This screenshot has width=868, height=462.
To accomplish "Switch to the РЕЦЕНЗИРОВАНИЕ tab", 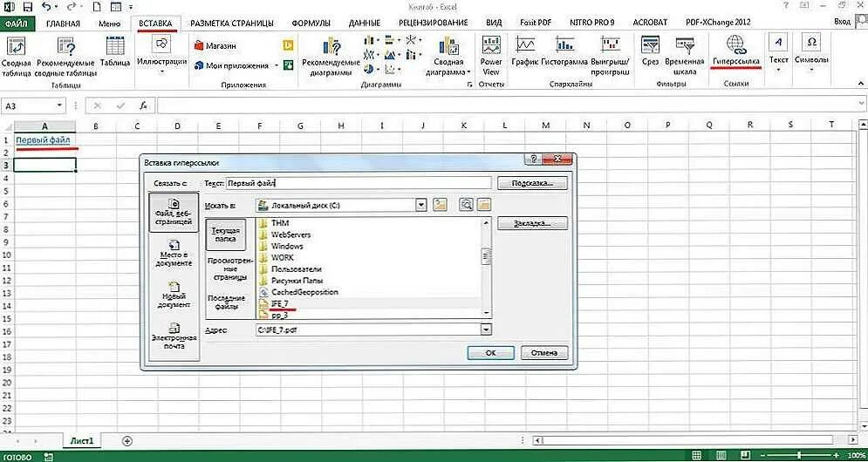I will click(x=433, y=24).
